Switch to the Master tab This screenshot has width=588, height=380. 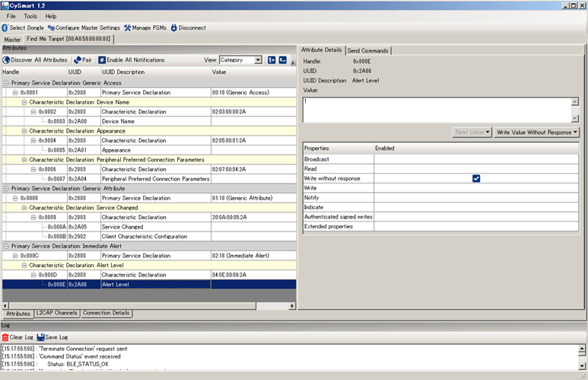(12, 40)
